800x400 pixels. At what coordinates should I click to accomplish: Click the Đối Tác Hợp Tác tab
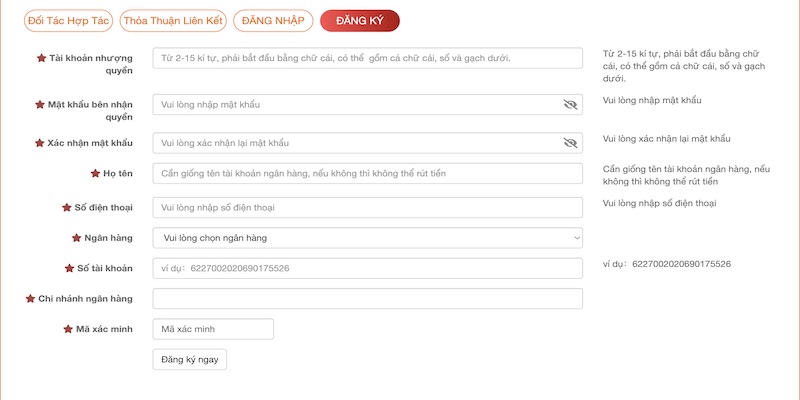(68, 20)
